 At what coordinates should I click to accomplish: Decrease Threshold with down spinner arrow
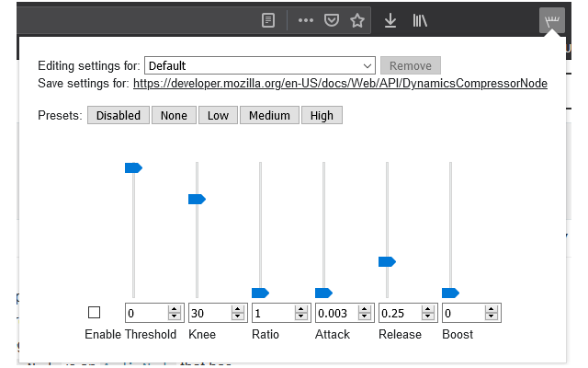tap(175, 316)
